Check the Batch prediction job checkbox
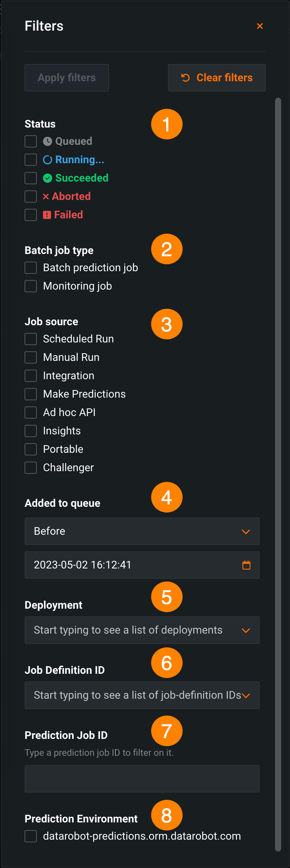 pos(31,268)
